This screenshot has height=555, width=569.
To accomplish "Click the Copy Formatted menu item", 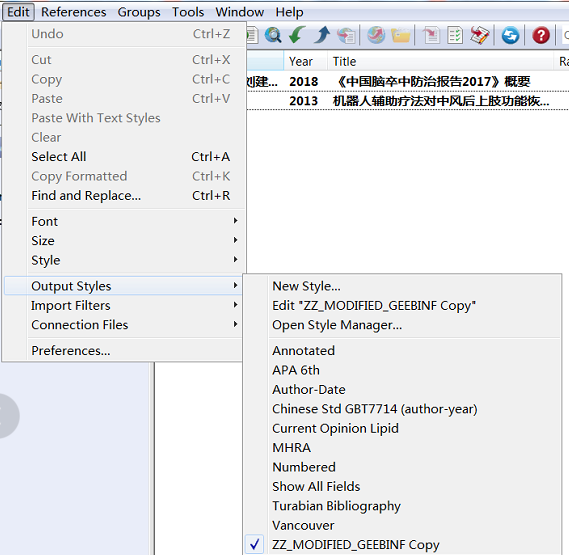I will point(123,176).
